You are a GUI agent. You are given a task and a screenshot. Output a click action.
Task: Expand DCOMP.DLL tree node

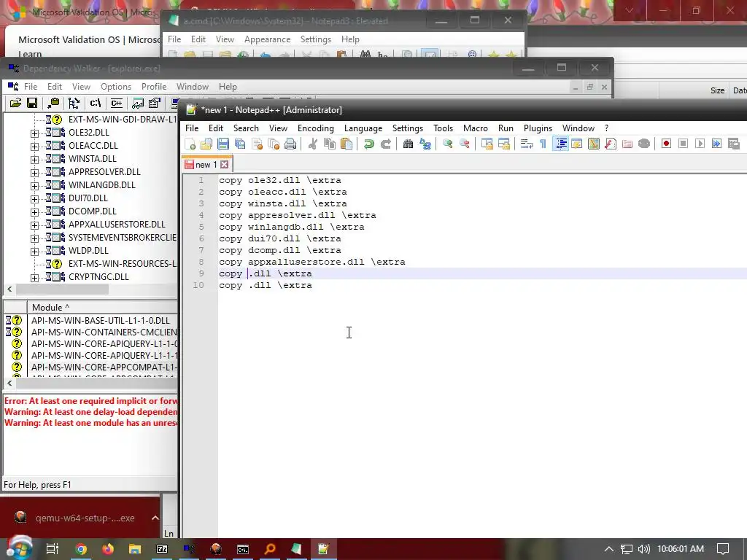click(34, 212)
